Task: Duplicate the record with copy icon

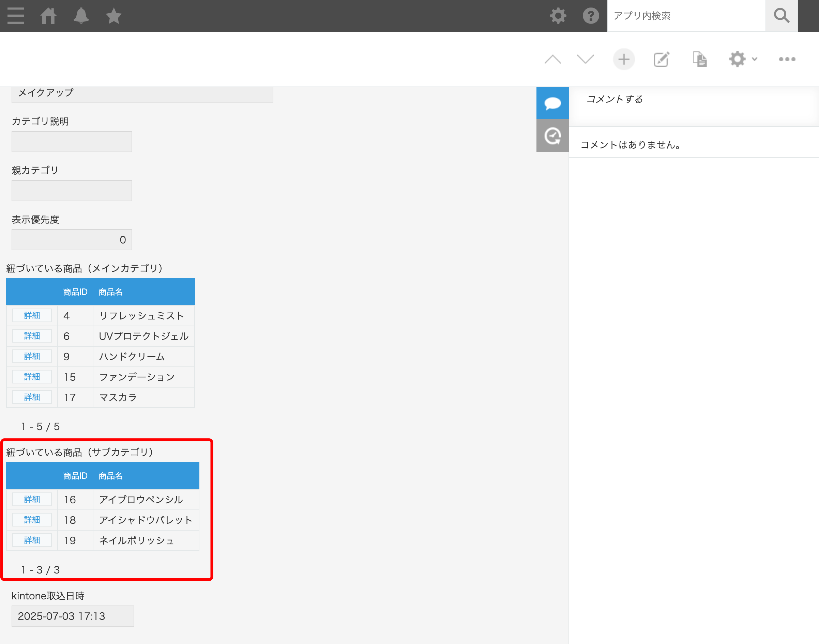Action: click(700, 59)
